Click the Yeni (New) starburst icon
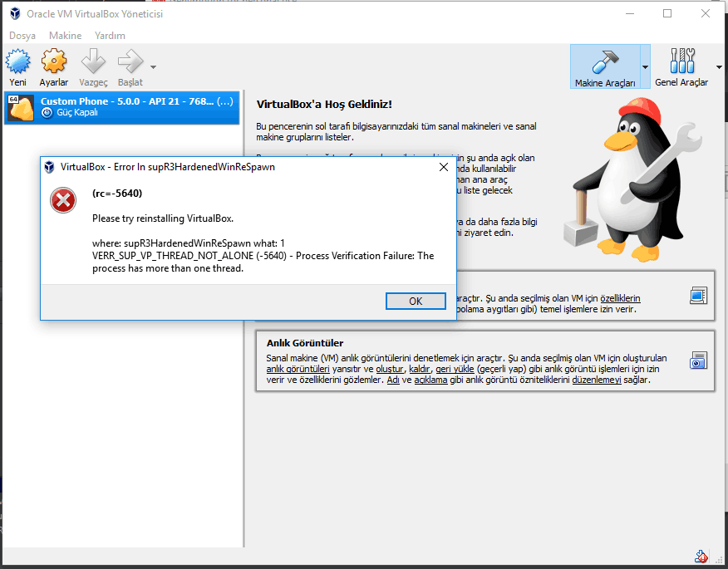 pyautogui.click(x=18, y=61)
